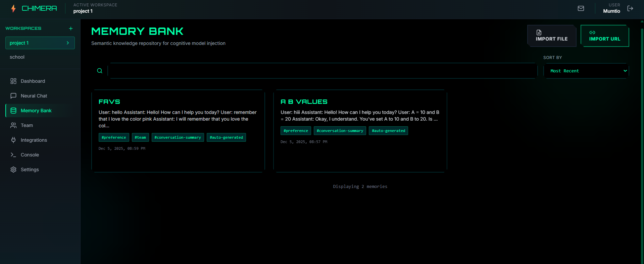Switch to the school workspace
The width and height of the screenshot is (644, 264).
point(40,57)
